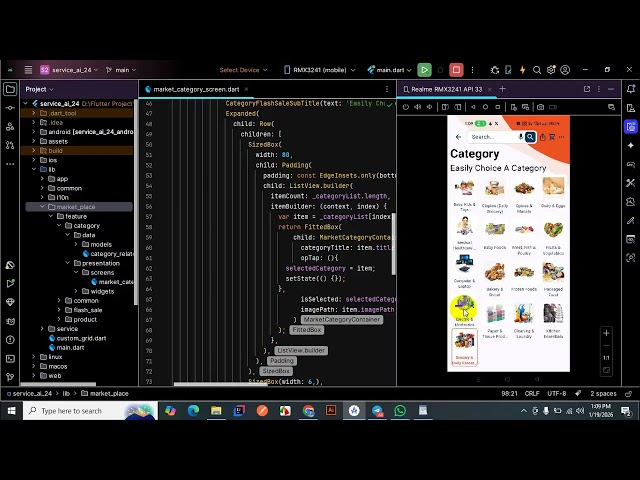Rotate device right in emulator toolbar
640x480 pixels.
pos(458,107)
